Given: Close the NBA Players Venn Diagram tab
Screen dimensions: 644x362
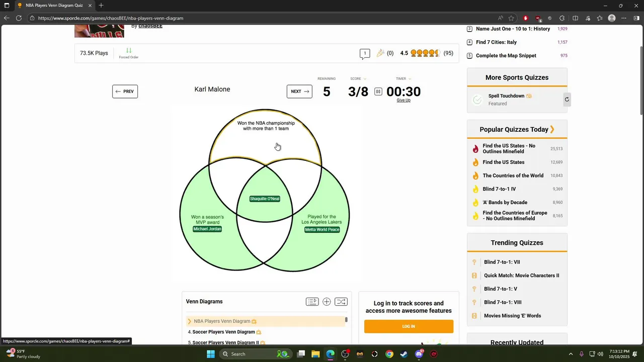Looking at the screenshot, I should [90, 6].
